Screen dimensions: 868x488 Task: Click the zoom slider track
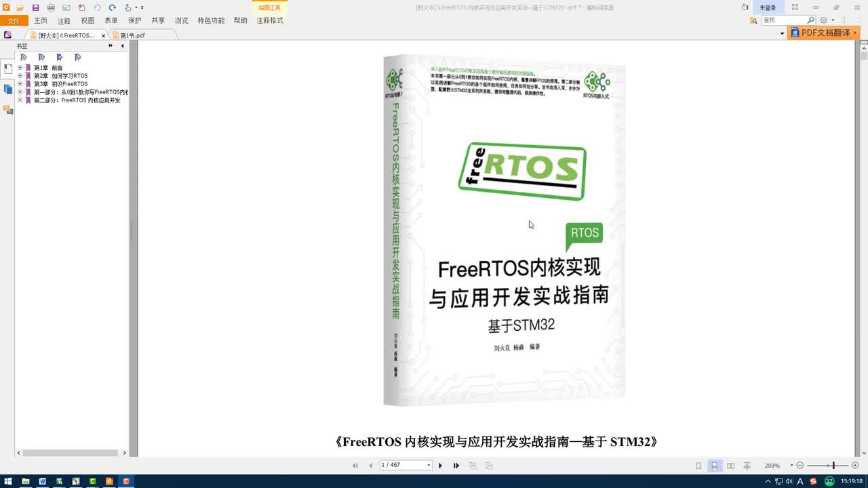(x=827, y=466)
